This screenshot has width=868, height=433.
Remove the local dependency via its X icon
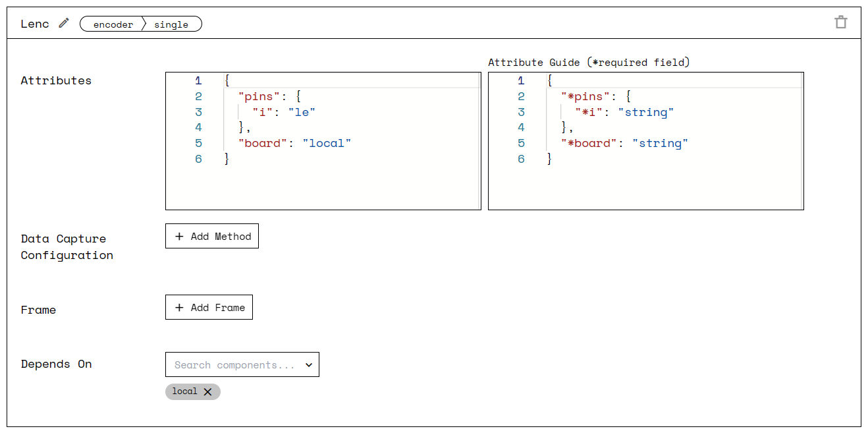pyautogui.click(x=208, y=391)
